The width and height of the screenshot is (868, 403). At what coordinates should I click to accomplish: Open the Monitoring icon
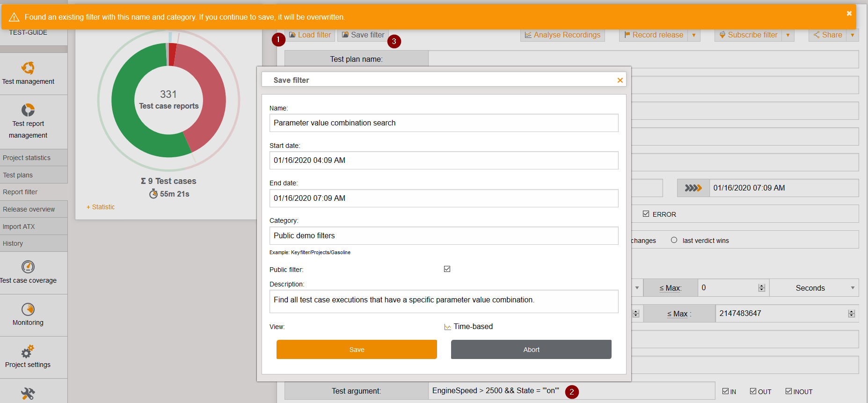click(28, 309)
